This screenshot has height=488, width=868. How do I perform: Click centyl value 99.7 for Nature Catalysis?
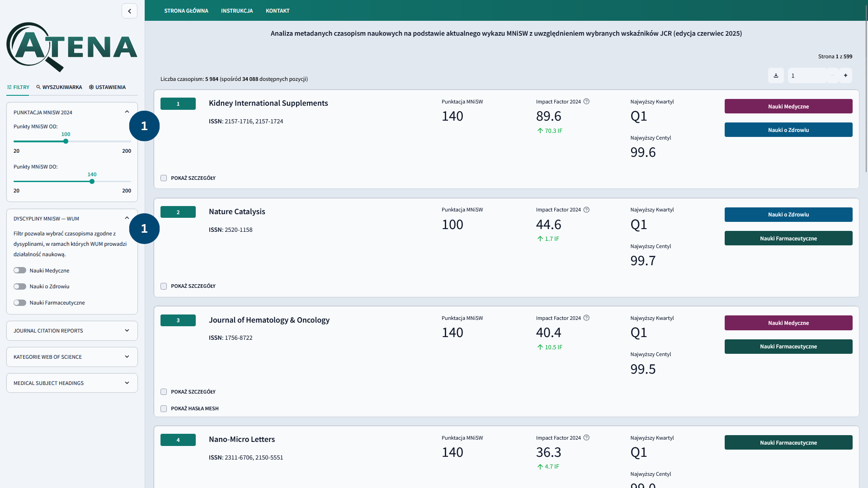(643, 261)
